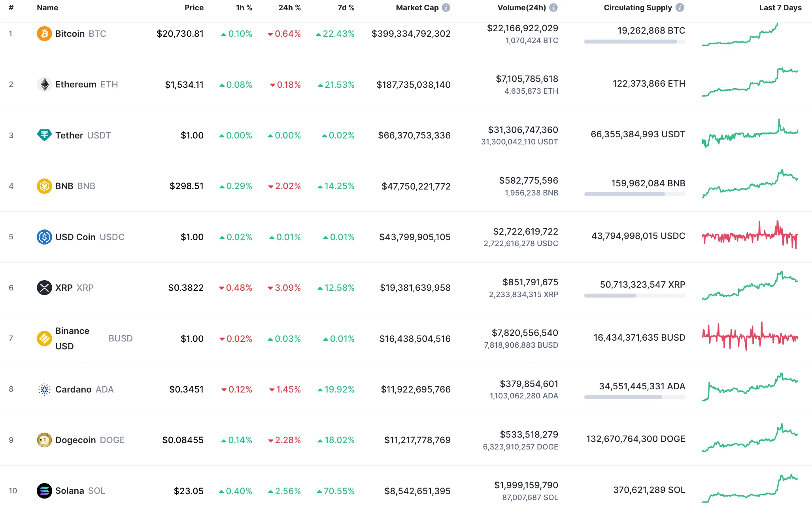Open the USD Coin page

(x=76, y=237)
